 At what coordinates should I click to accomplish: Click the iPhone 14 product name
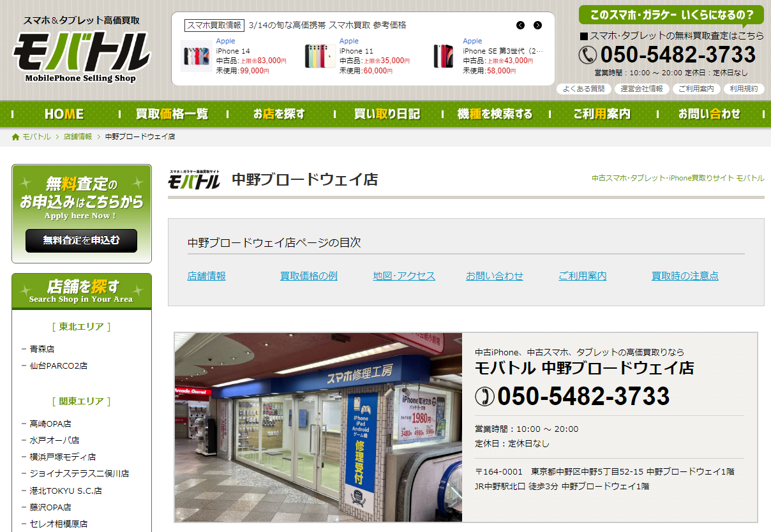232,51
